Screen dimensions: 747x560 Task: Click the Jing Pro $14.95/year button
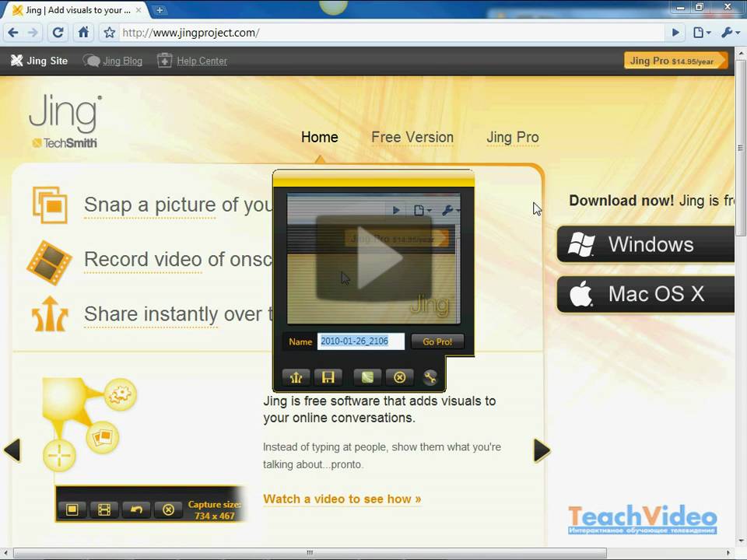click(675, 61)
